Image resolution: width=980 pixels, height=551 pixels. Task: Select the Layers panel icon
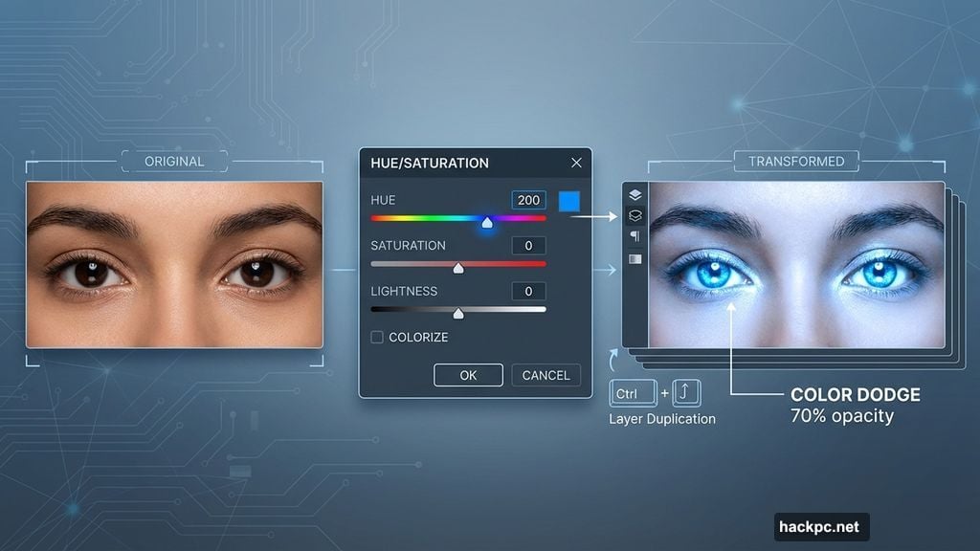[635, 193]
